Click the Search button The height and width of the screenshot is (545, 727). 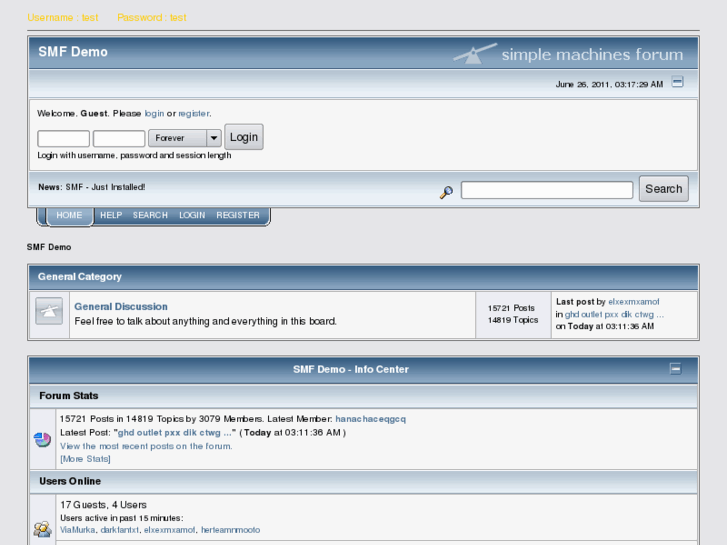pos(663,189)
